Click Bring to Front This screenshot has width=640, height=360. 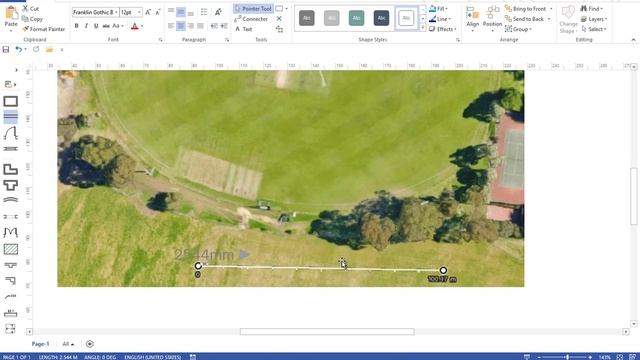point(529,9)
